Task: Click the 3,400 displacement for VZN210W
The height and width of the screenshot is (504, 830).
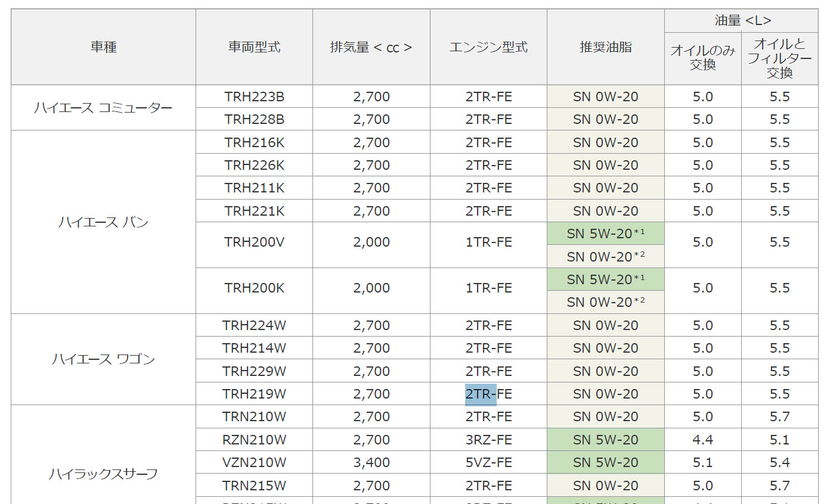Action: 371,462
